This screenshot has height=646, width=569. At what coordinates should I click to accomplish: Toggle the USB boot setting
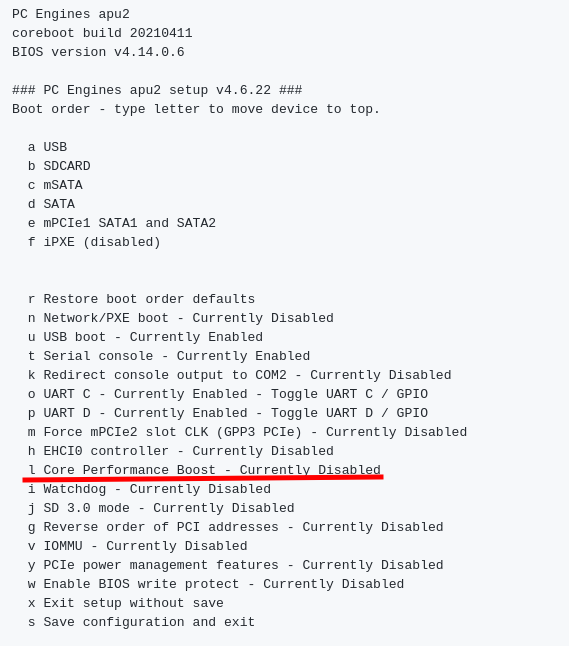[145, 337]
